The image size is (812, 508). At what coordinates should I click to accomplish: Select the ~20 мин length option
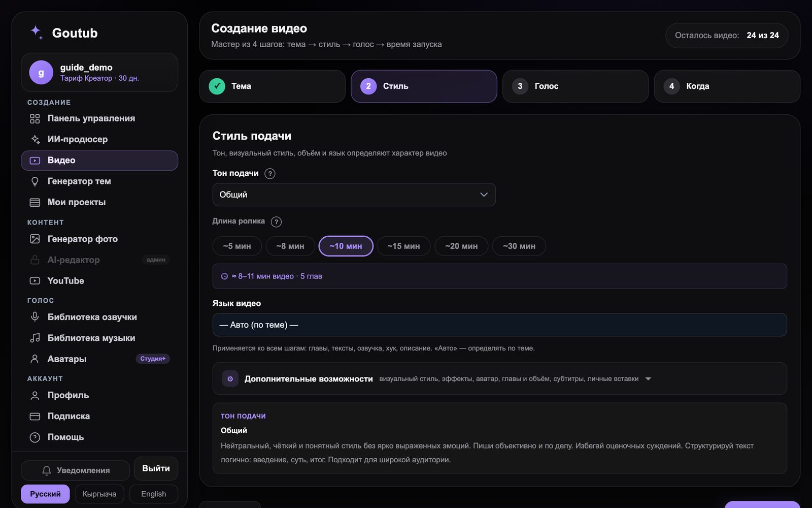coord(461,246)
